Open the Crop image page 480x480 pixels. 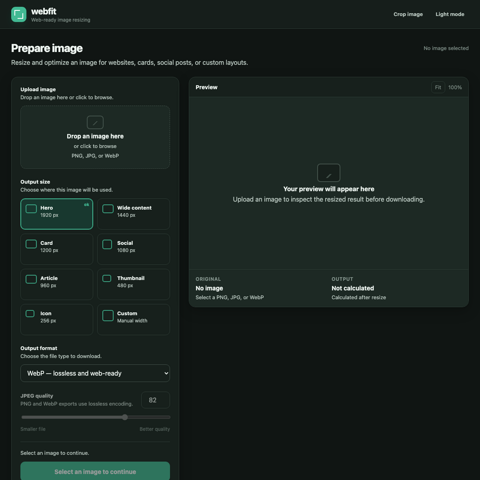[x=408, y=14]
